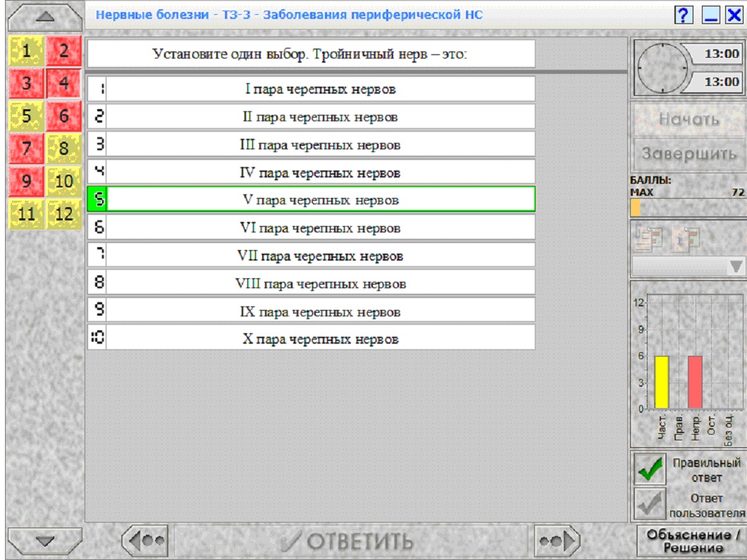This screenshot has height=560, width=747.
Task: Show the correct answer green checkmark
Action: click(650, 469)
